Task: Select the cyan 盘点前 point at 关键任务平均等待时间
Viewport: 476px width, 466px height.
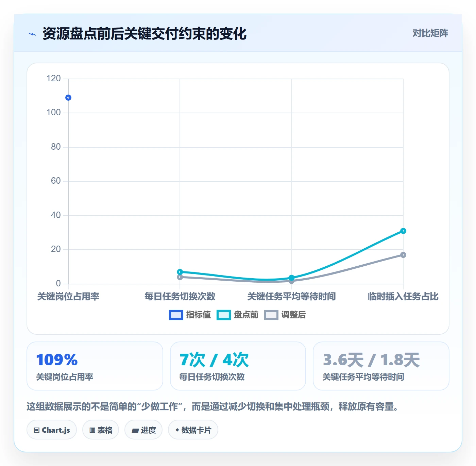Action: coord(291,278)
